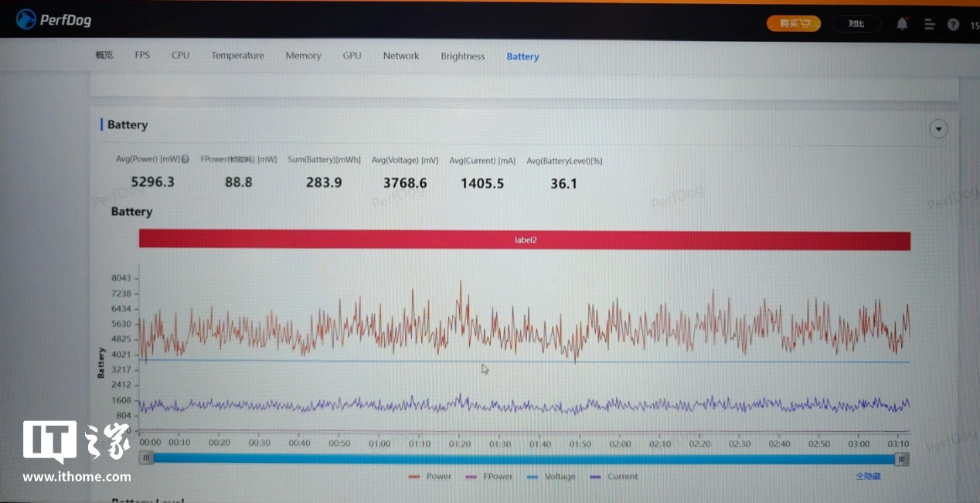Switch to the FPS tab

(142, 56)
